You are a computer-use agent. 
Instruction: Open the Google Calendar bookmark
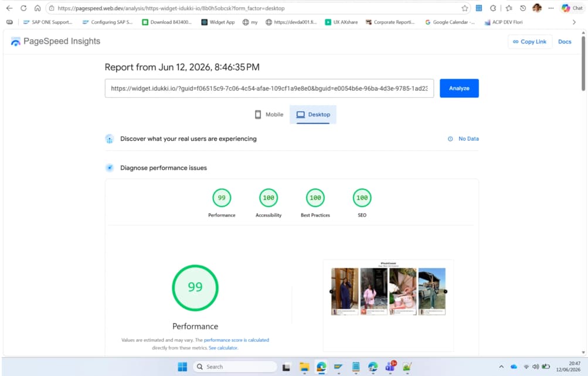coord(450,22)
